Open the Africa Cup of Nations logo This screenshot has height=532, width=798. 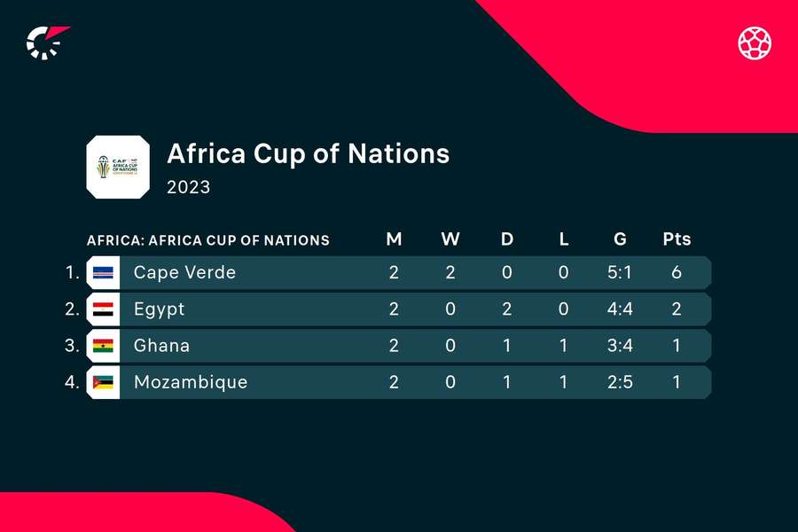(x=118, y=167)
